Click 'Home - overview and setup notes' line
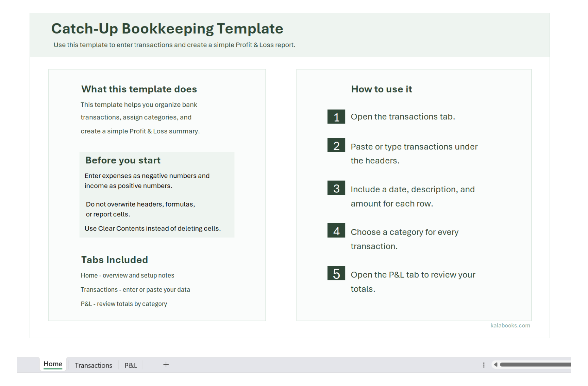 [x=127, y=275]
